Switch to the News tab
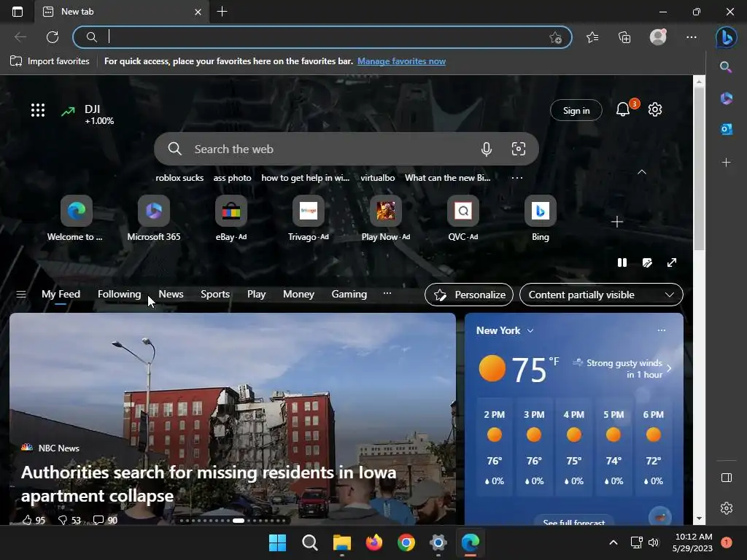Image resolution: width=747 pixels, height=560 pixels. [x=171, y=295]
